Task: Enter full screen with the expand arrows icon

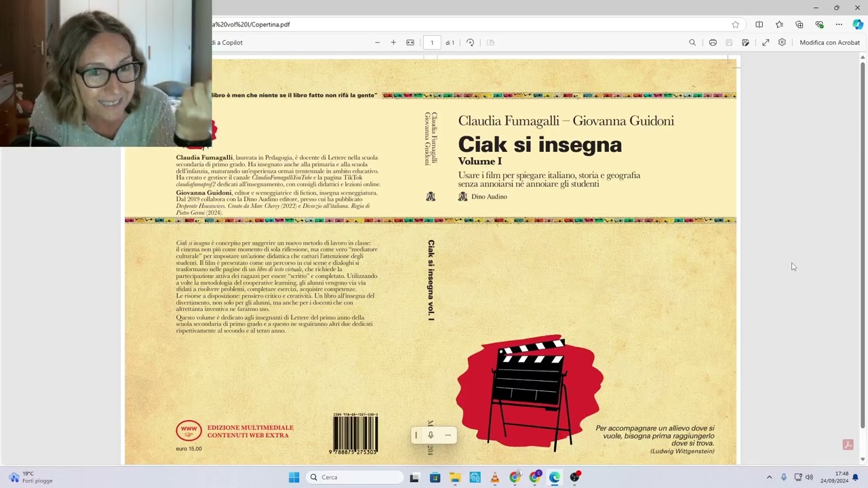Action: click(x=766, y=43)
